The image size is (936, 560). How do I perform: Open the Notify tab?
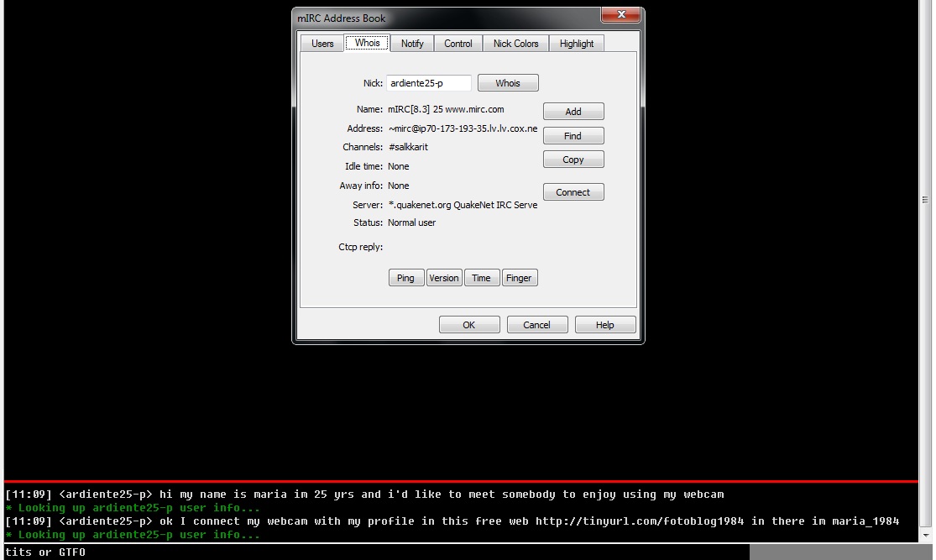(x=412, y=44)
